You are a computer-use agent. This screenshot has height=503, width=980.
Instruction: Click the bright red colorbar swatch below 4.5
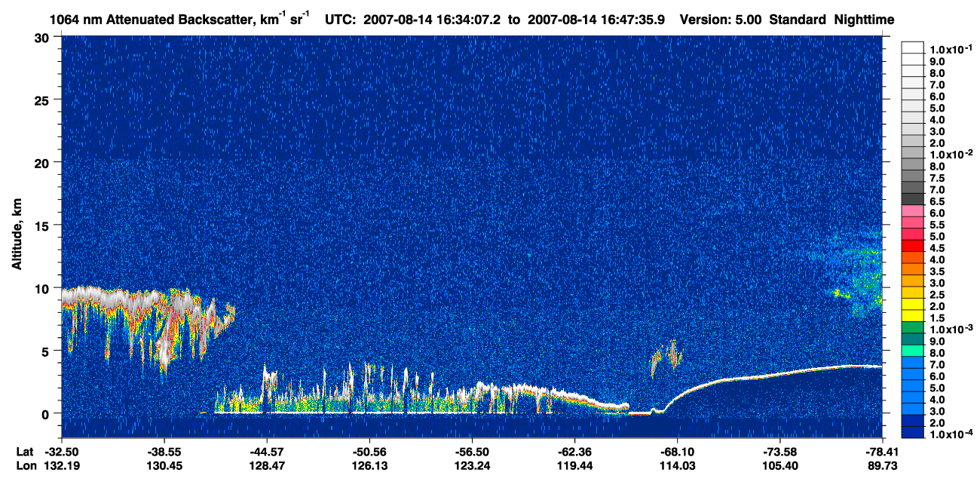pyautogui.click(x=912, y=246)
